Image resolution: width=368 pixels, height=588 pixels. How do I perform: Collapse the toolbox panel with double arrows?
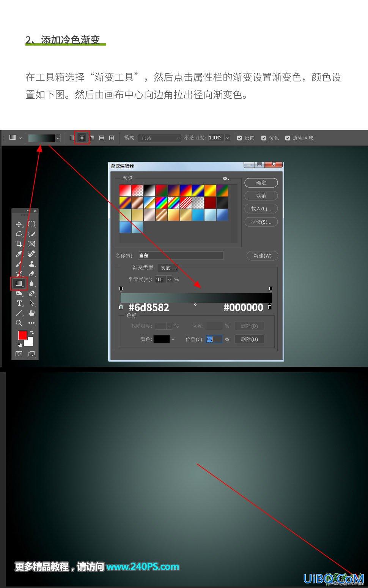[x=28, y=211]
